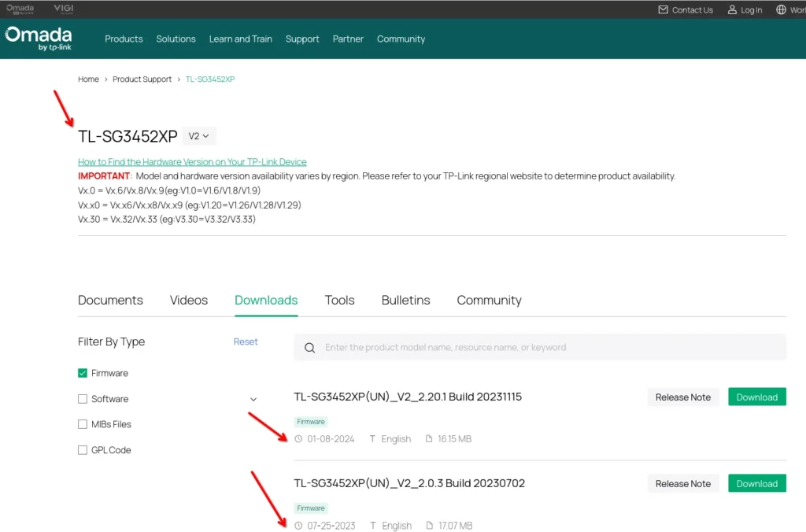Click the clock icon beside 07-25-2023
This screenshot has width=806, height=532.
[x=298, y=526]
